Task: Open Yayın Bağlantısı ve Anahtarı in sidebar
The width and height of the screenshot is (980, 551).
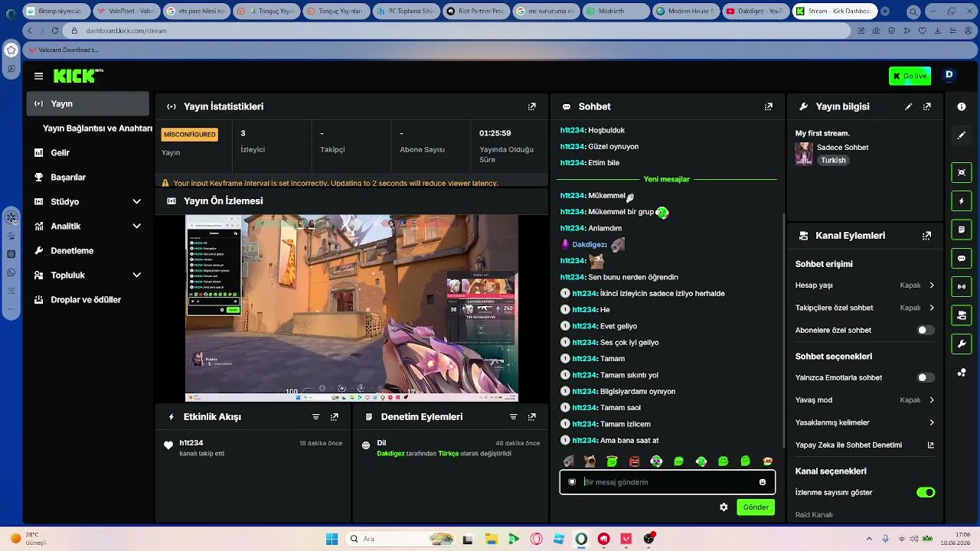Action: point(97,129)
